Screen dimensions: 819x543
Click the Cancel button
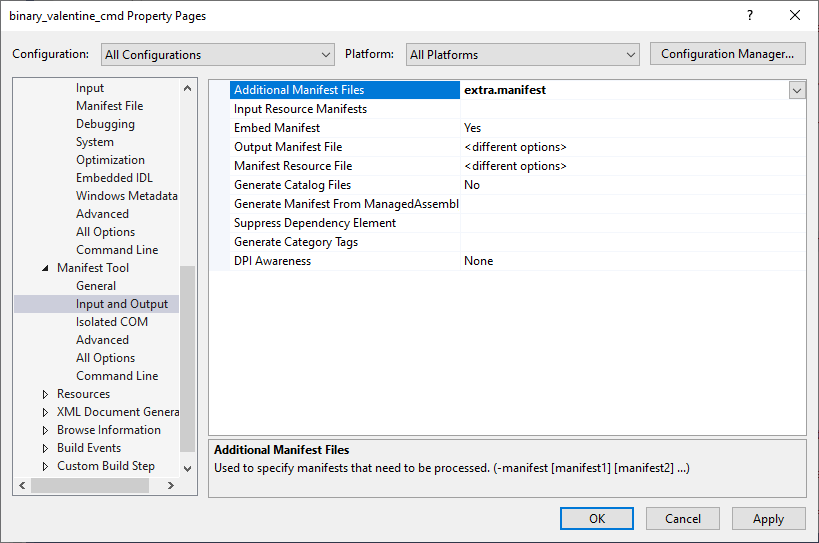(683, 518)
